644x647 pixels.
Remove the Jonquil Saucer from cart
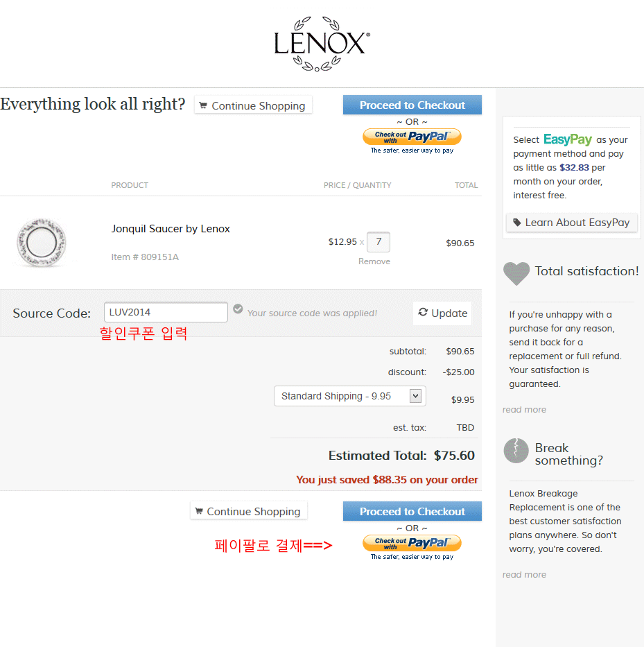374,261
